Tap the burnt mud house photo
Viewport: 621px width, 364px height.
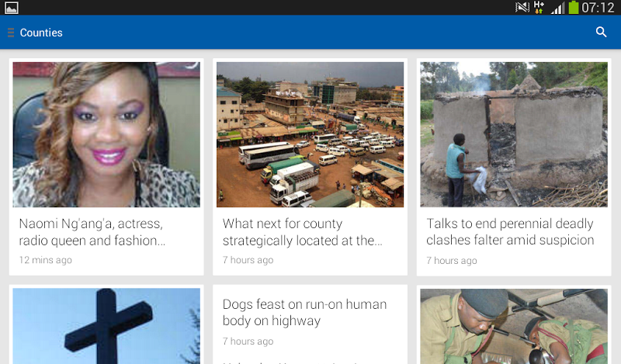coord(514,135)
